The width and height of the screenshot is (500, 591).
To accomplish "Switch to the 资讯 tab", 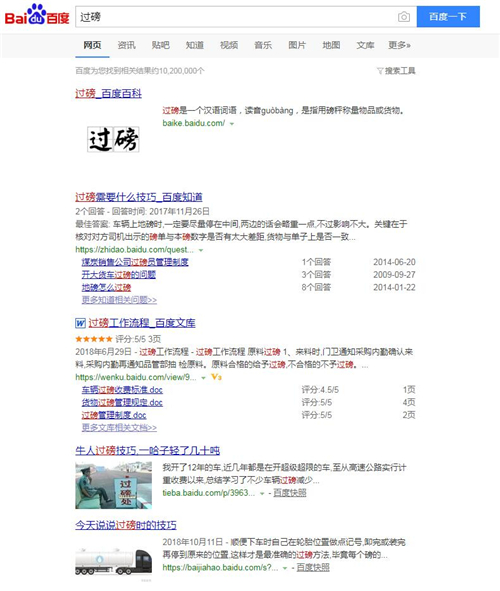I will tap(127, 45).
